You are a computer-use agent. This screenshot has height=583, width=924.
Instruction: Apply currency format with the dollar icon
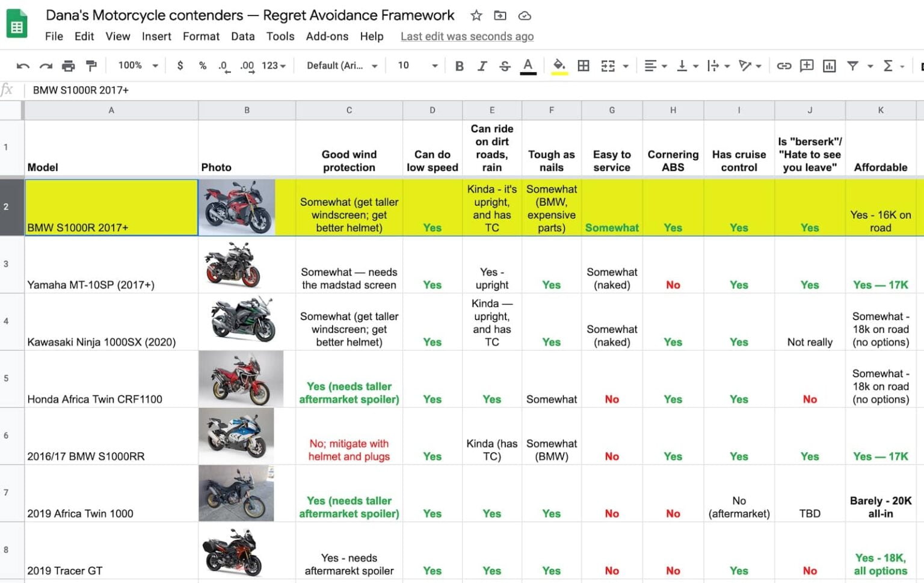coord(180,66)
